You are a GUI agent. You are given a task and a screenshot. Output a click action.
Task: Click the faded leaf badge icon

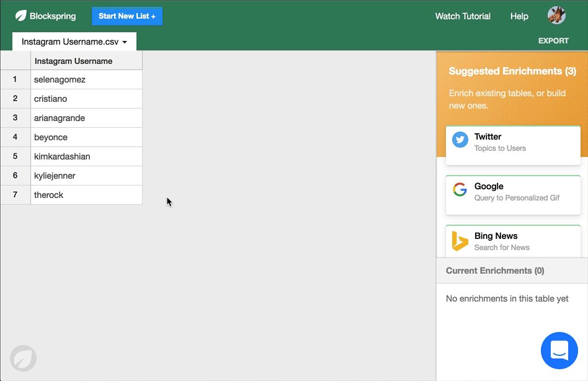point(23,358)
